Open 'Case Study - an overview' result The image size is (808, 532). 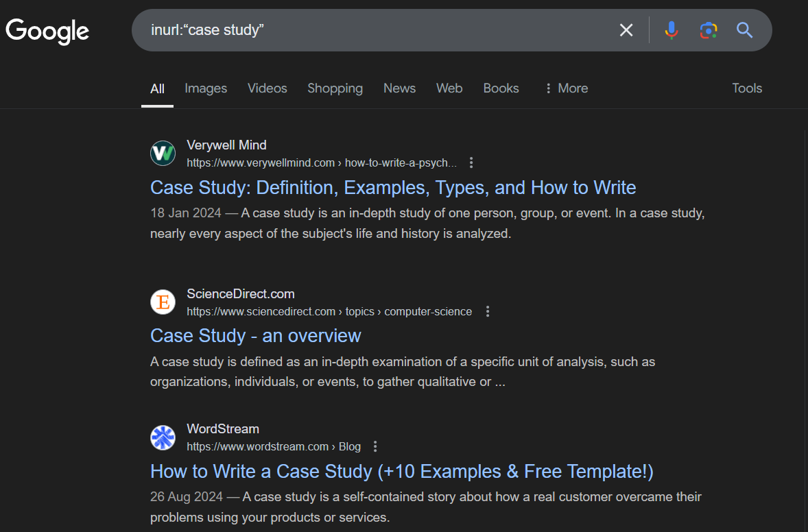[x=256, y=336]
